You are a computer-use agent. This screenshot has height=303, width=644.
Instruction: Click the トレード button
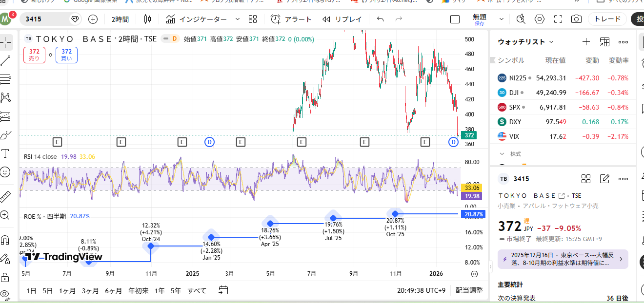point(607,19)
